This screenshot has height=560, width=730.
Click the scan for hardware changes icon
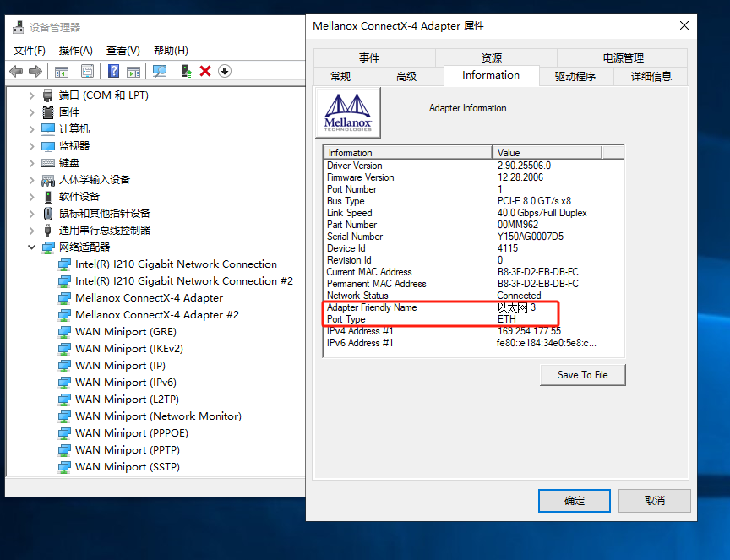[158, 70]
